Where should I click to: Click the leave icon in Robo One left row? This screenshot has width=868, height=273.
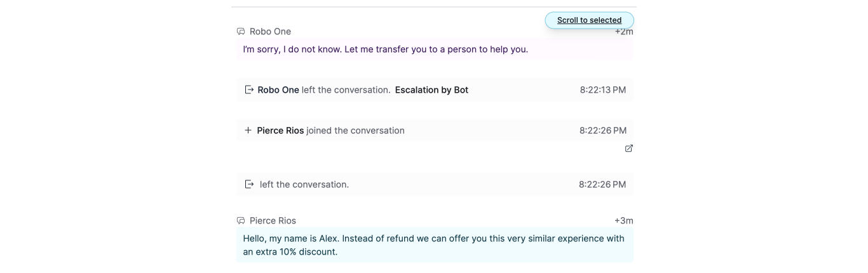(249, 90)
